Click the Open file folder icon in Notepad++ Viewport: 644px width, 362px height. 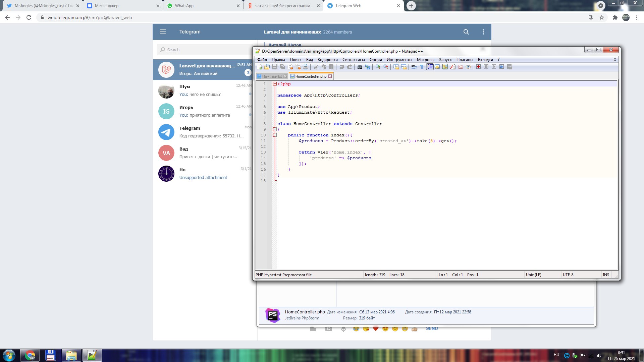click(x=267, y=67)
